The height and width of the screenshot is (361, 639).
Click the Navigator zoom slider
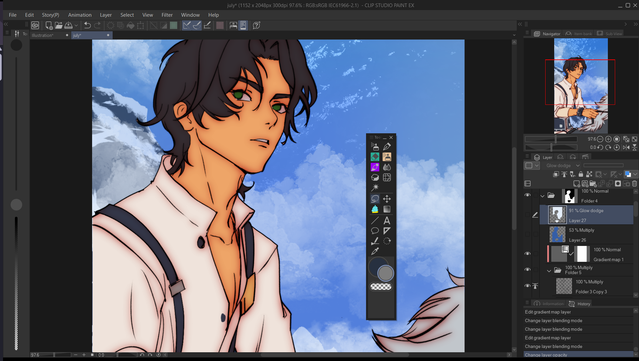551,139
